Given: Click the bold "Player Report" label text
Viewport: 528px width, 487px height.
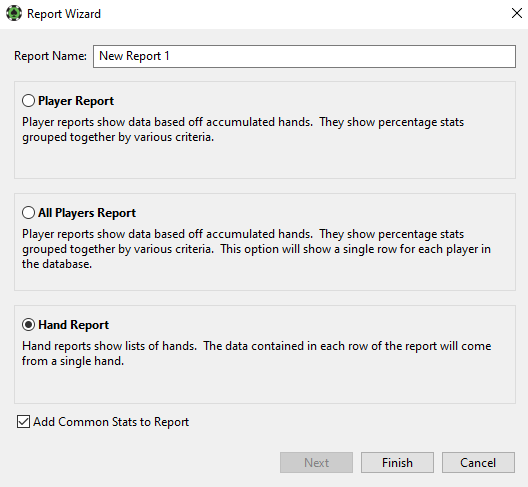Looking at the screenshot, I should click(76, 101).
